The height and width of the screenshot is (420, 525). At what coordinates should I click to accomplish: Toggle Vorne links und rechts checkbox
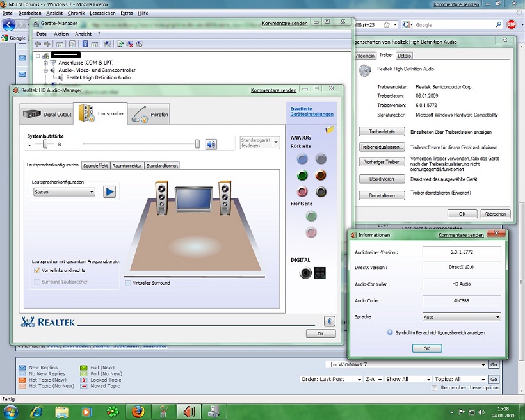(37, 270)
